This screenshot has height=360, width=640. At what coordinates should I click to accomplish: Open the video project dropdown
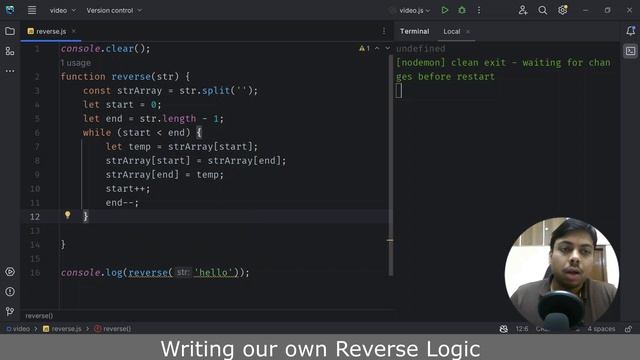coord(62,11)
